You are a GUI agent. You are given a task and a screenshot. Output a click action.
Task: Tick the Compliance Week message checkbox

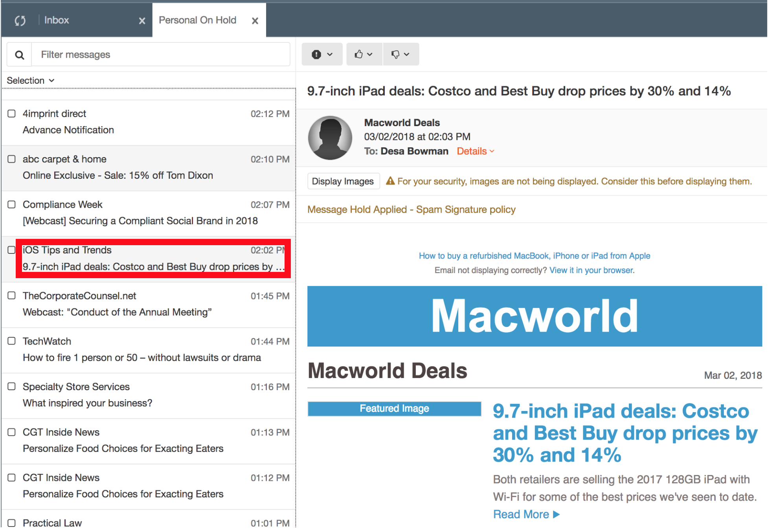(12, 205)
